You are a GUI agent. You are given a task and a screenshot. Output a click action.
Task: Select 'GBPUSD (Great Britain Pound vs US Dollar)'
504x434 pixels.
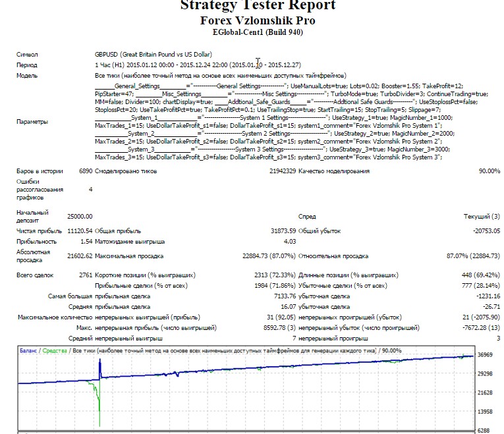coord(154,55)
